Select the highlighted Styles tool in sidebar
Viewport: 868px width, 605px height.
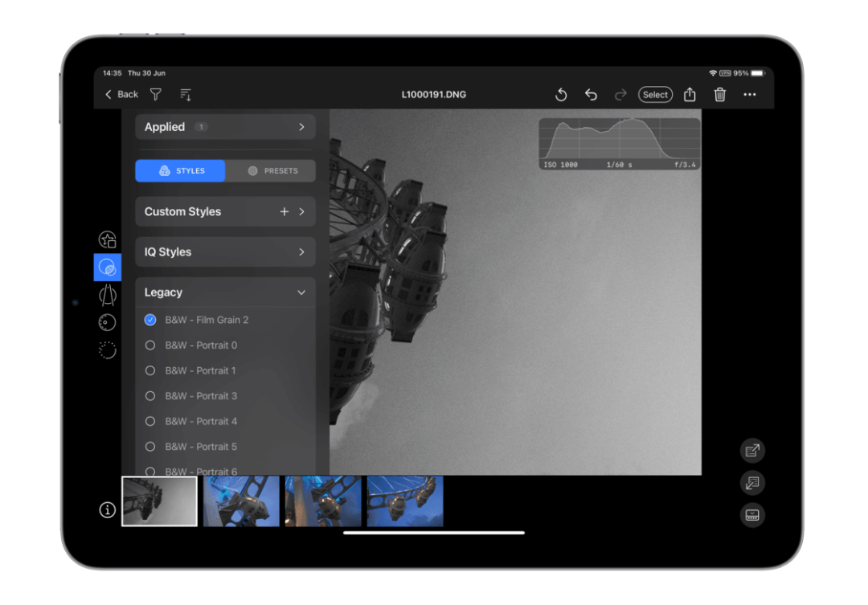108,268
